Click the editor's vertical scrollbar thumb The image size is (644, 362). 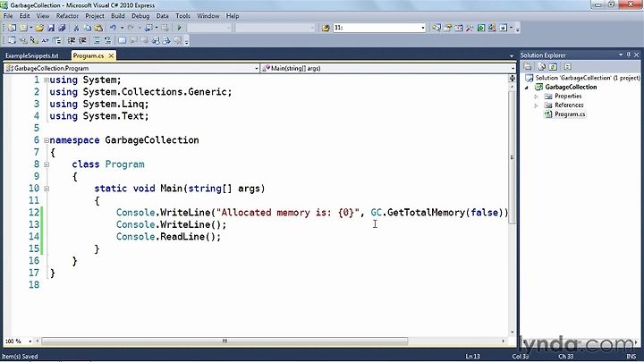[x=512, y=157]
